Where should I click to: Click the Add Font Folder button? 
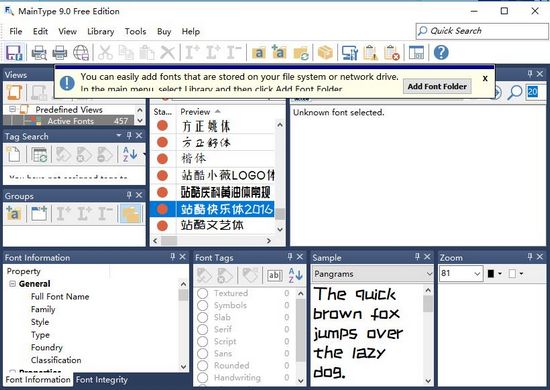(x=437, y=86)
